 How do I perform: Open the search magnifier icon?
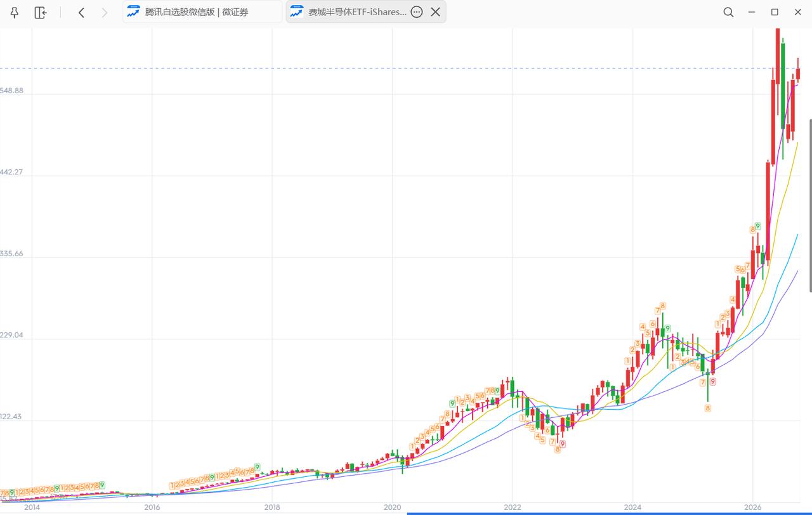coord(728,12)
